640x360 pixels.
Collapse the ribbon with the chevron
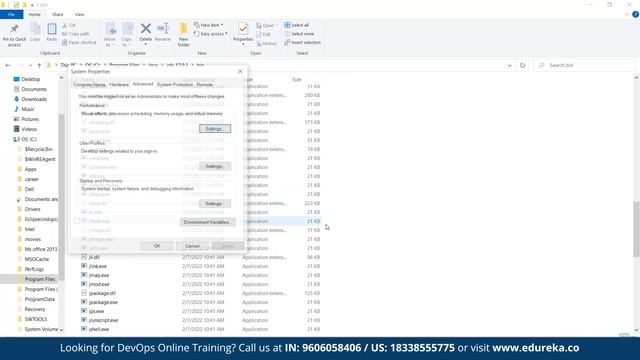click(627, 14)
